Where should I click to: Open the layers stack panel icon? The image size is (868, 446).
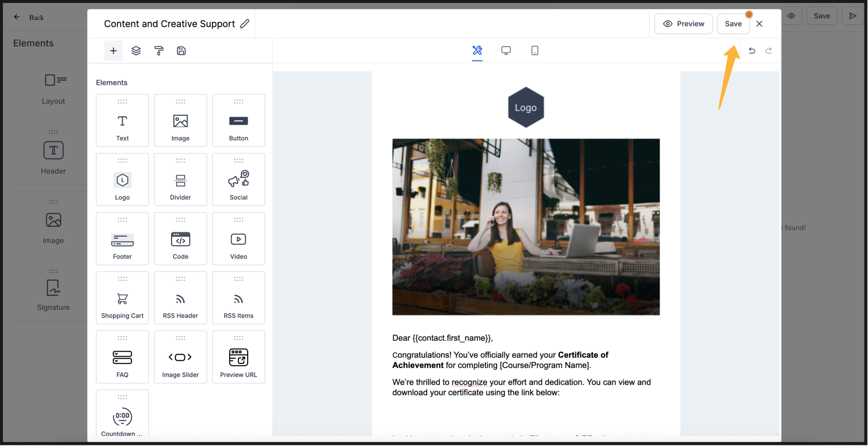click(136, 51)
